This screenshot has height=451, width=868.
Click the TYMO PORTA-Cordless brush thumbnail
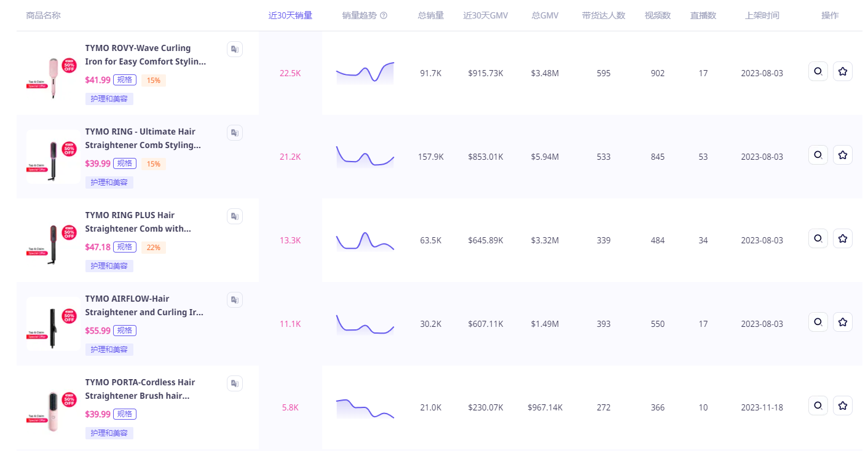[52, 407]
